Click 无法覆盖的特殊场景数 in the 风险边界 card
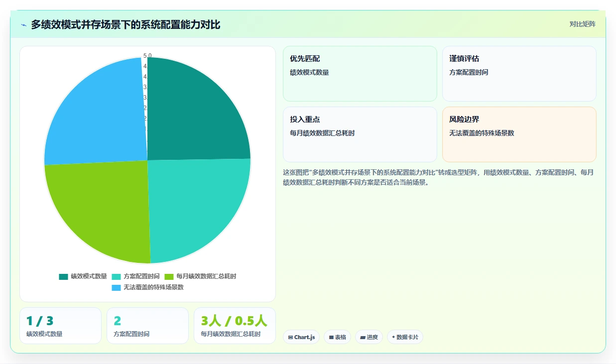 tap(482, 133)
